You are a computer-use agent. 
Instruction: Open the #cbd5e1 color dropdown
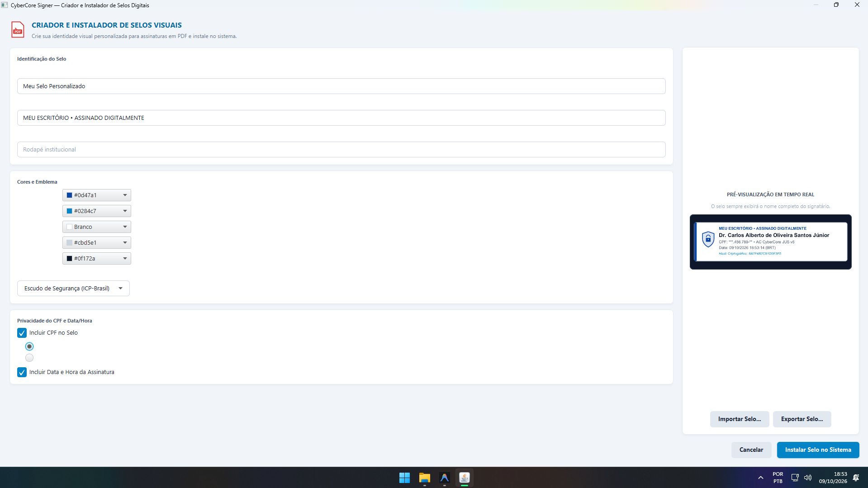coord(97,242)
